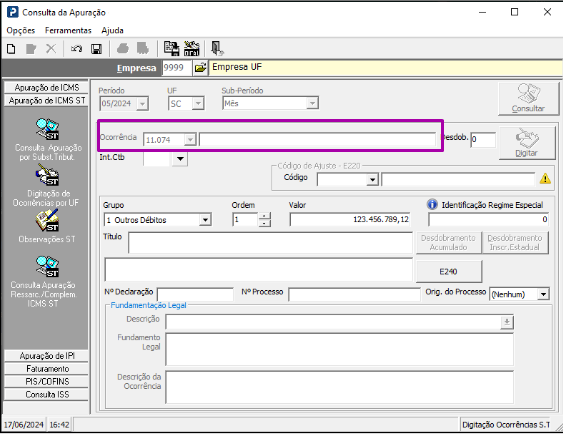Increase the Ordem spinner value

(x=265, y=216)
